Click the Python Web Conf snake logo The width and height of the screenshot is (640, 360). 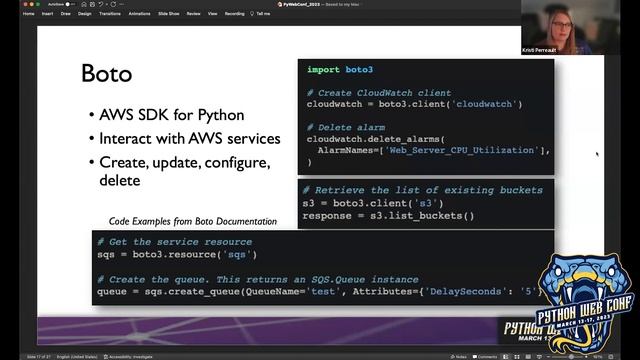[x=584, y=303]
